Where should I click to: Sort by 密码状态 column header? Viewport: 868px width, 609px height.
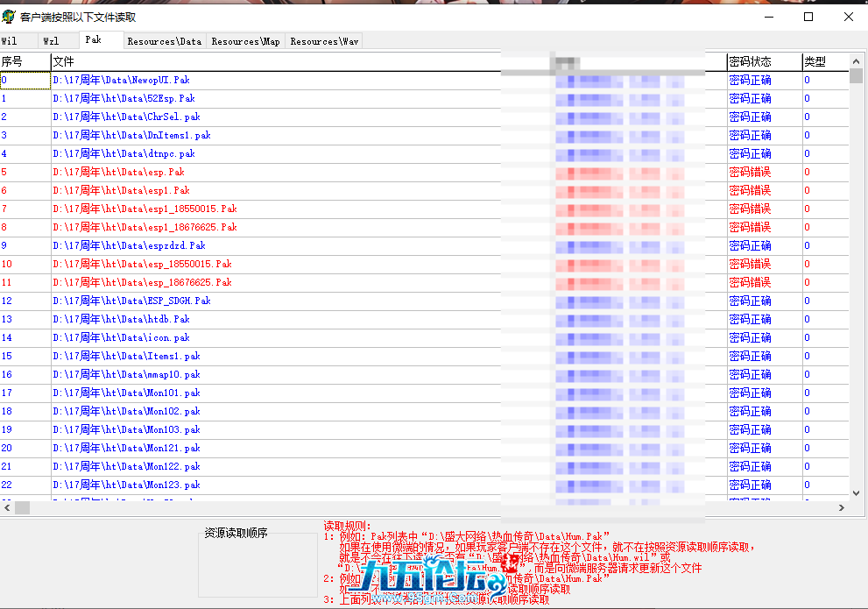[764, 61]
